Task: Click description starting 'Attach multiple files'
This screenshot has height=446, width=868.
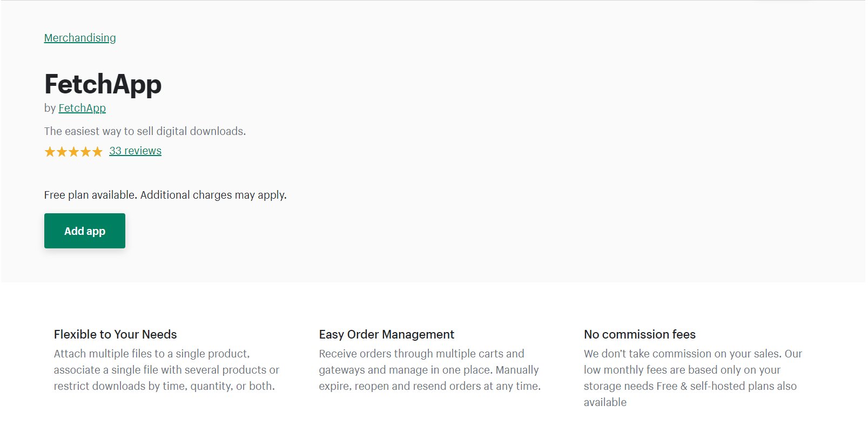Action: [x=166, y=370]
